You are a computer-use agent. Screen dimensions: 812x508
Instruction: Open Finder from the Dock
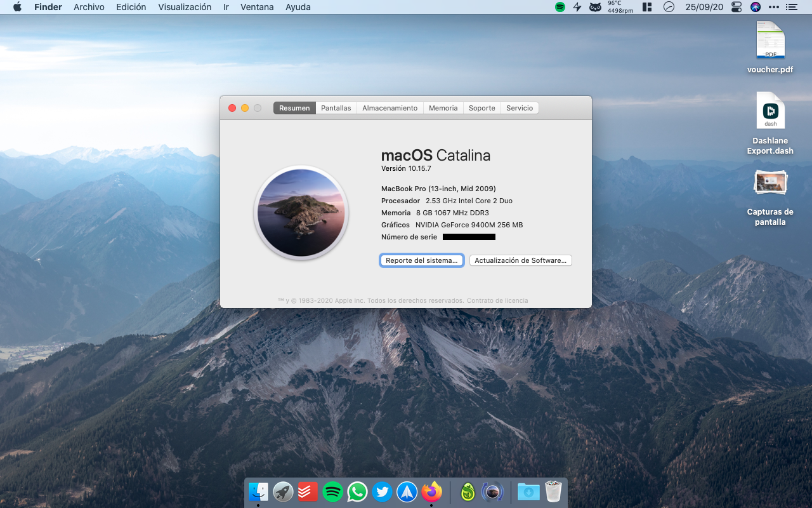pos(258,491)
